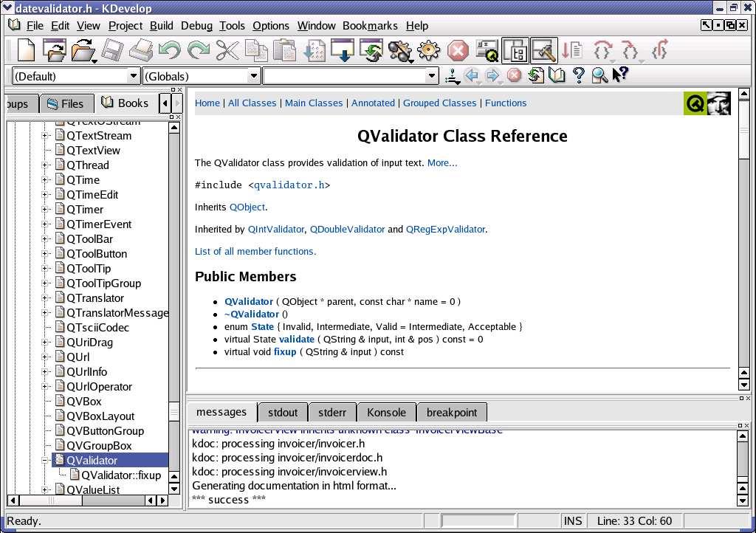Switch to the stdout tab

click(283, 413)
